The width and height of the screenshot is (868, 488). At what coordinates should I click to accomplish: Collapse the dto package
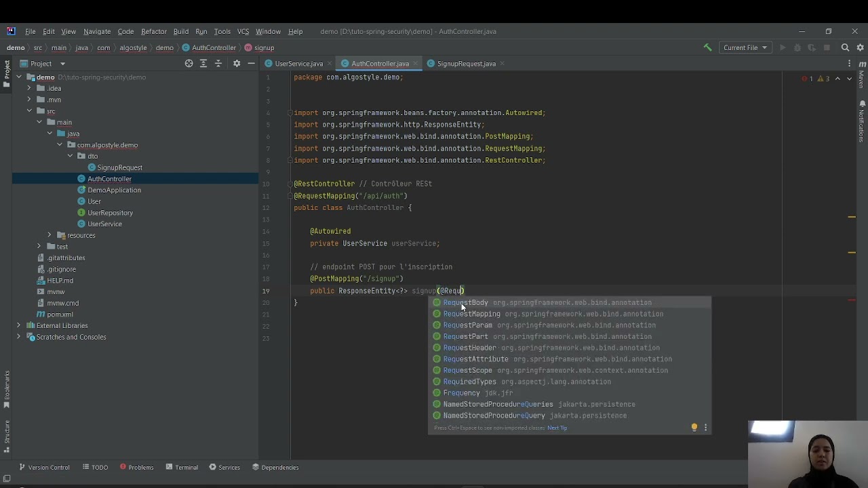70,156
